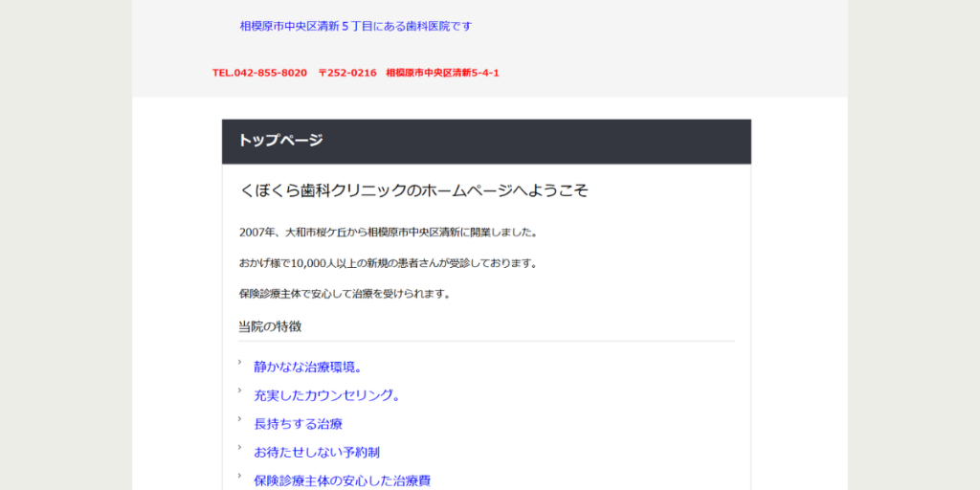Open the 相模原市中央区清新5丁目にある歯科医院です link

[x=356, y=26]
